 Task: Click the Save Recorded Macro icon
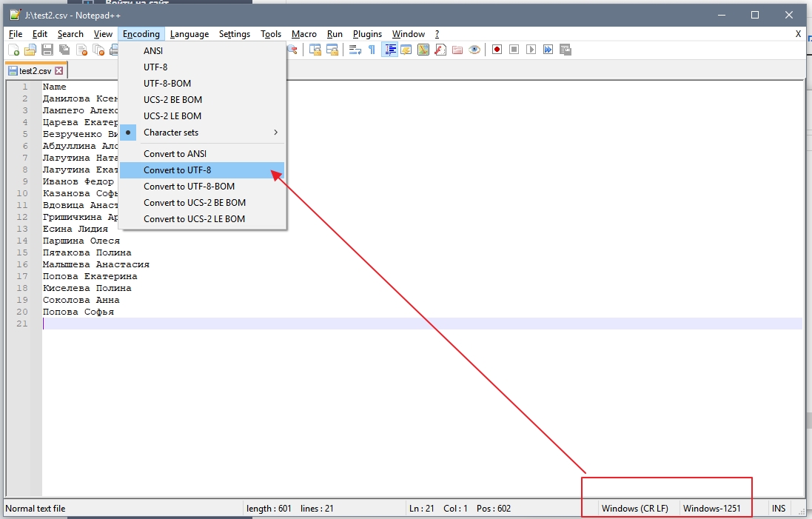pos(565,50)
